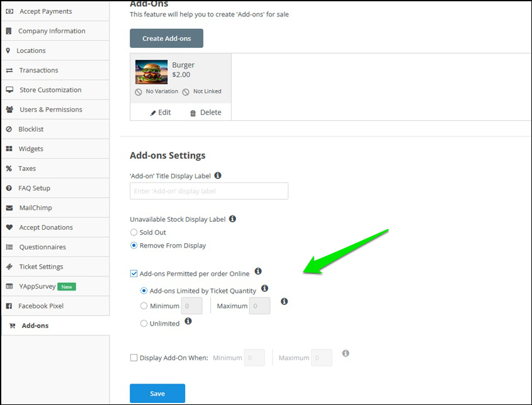Tick the Display Add-On When checkbox
The height and width of the screenshot is (405, 532).
pos(133,358)
